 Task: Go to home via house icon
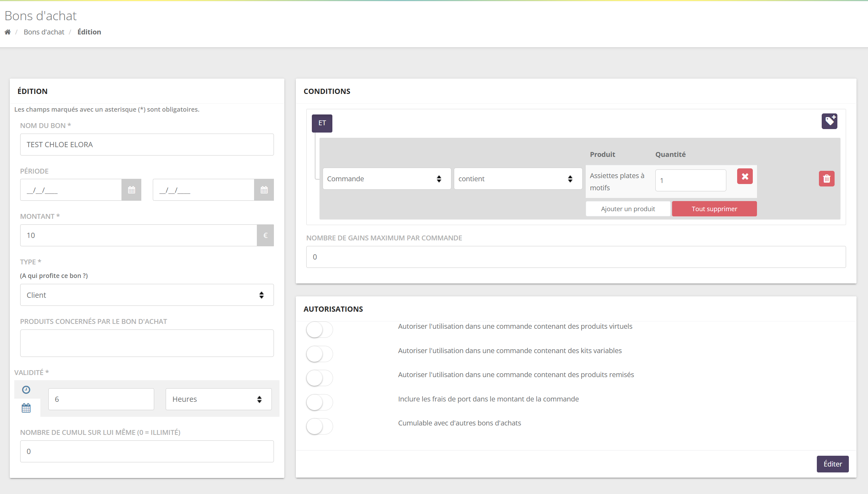click(x=8, y=32)
